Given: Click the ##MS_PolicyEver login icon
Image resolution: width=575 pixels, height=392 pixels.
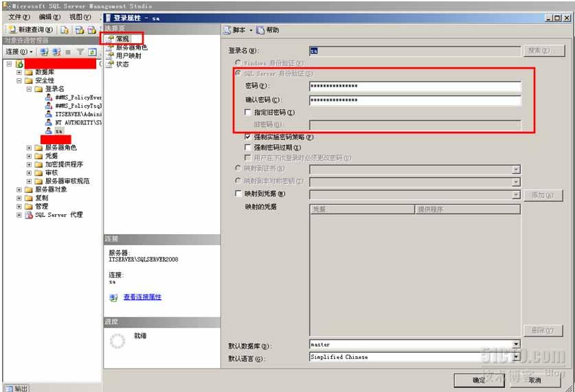Looking at the screenshot, I should pyautogui.click(x=49, y=97).
